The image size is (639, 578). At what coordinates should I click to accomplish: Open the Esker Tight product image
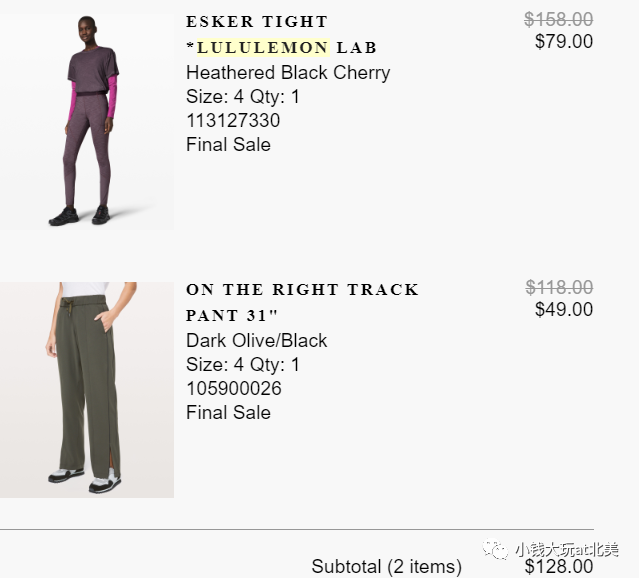[87, 122]
